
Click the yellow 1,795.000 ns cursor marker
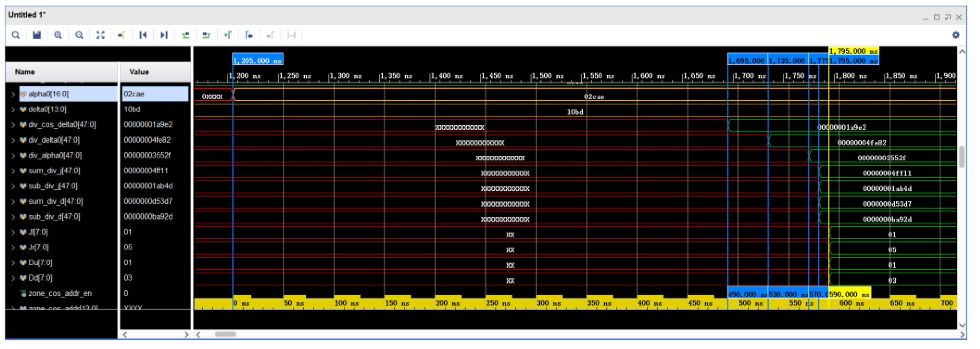coord(853,51)
